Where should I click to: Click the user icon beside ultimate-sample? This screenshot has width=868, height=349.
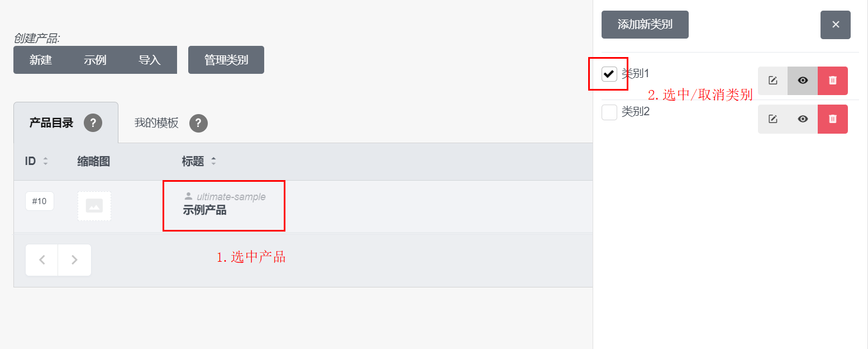coord(188,196)
